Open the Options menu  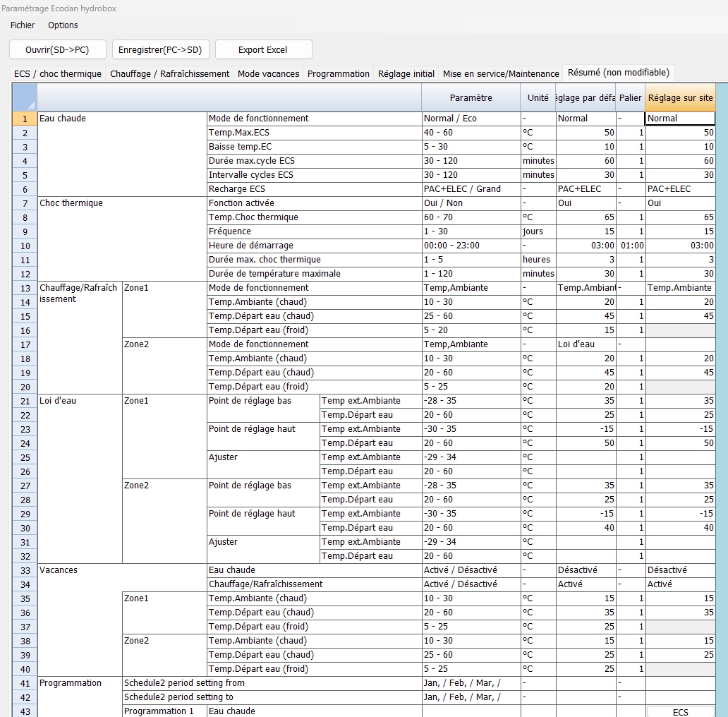[x=63, y=25]
